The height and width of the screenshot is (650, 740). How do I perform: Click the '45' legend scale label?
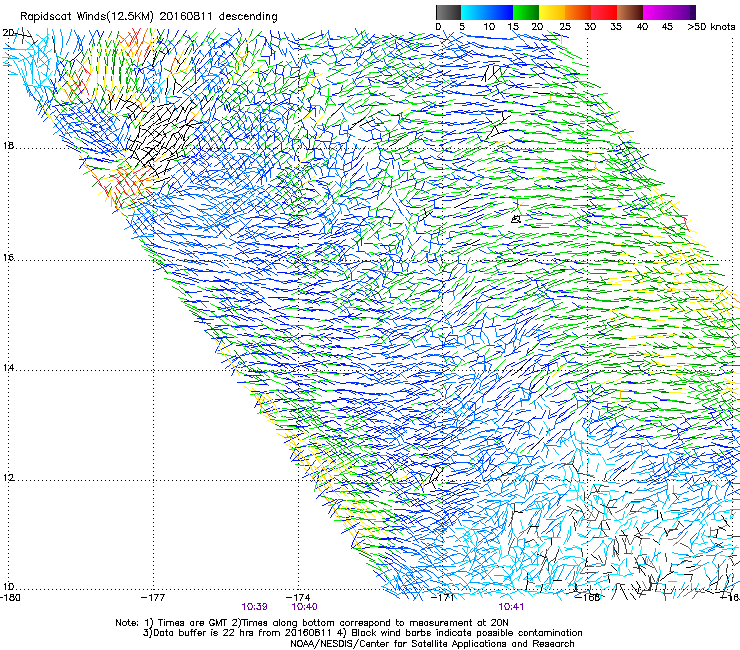667,27
